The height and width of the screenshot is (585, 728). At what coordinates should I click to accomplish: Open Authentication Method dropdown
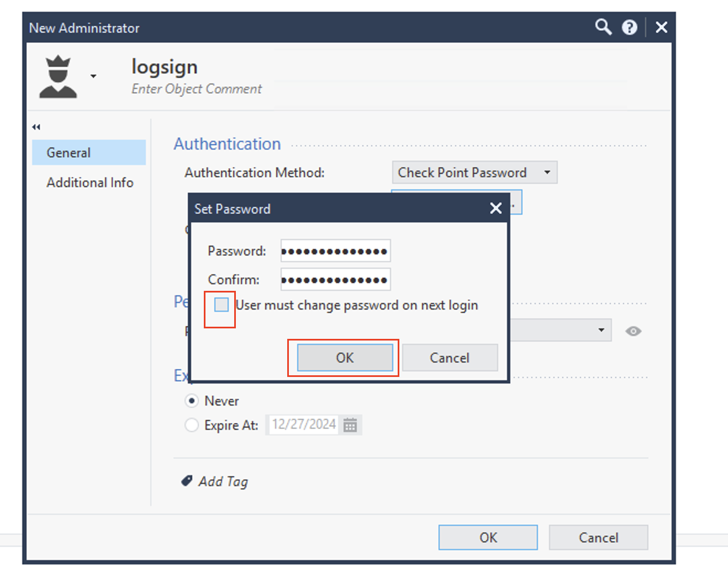[x=474, y=172]
